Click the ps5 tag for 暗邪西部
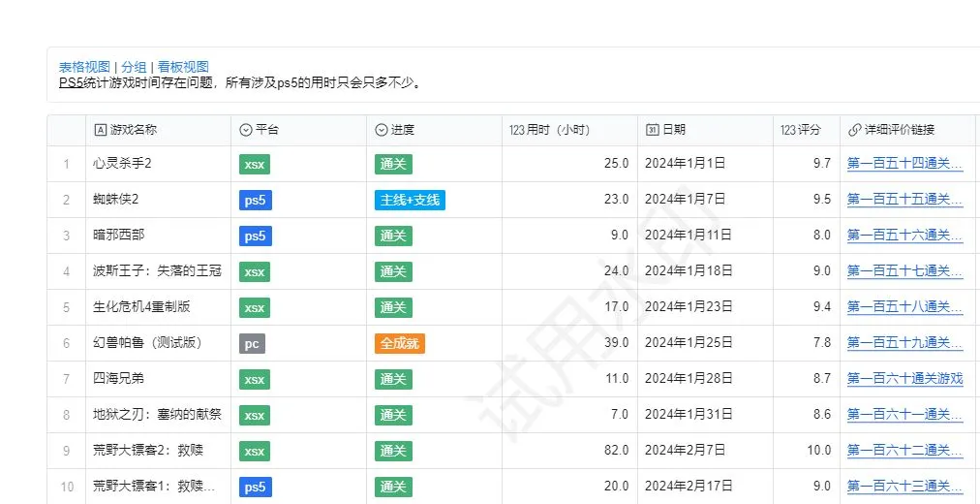This screenshot has width=980, height=504. [255, 236]
